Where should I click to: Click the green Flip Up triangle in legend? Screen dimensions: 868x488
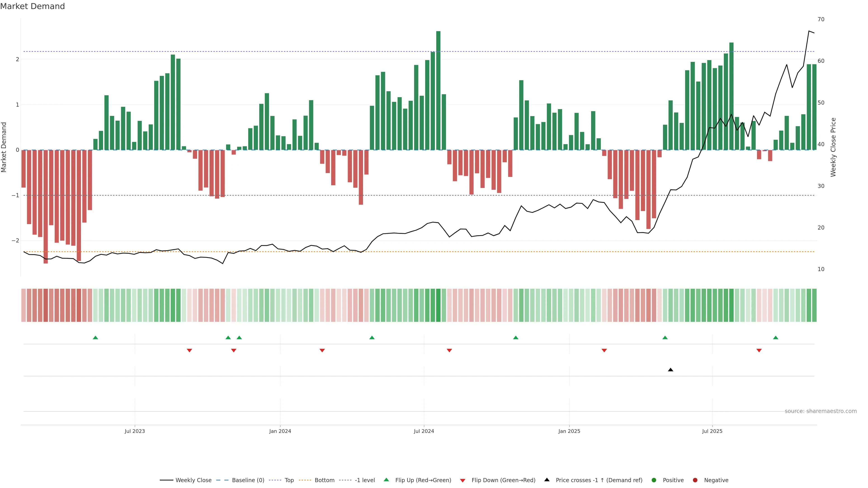(386, 480)
